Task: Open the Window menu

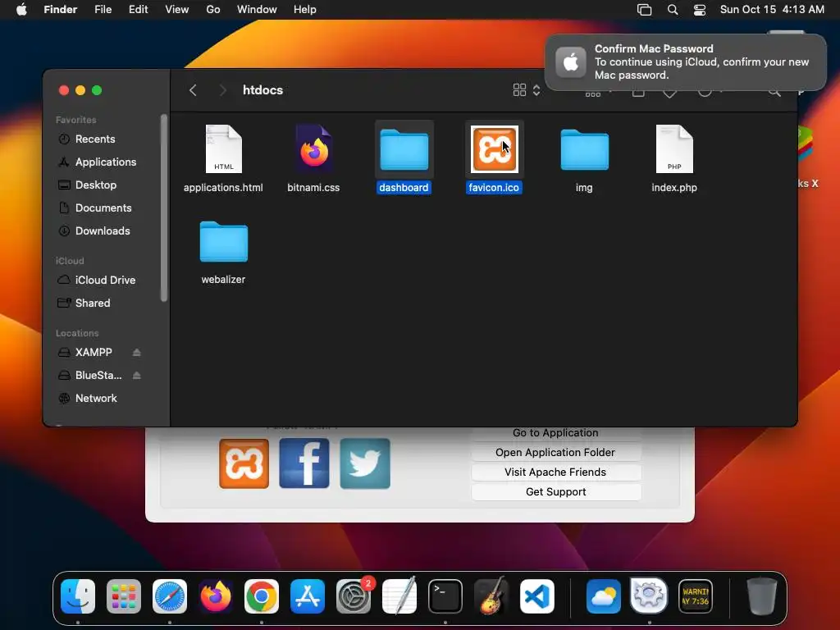Action: [257, 10]
